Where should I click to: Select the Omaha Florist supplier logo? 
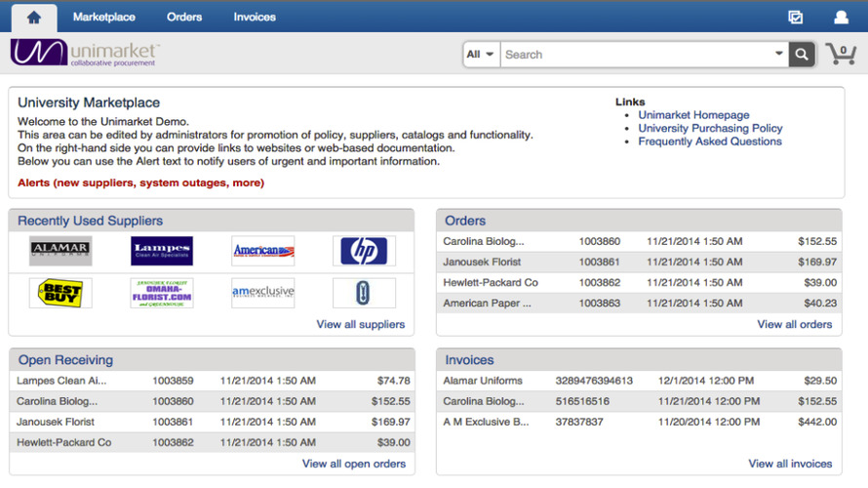pos(162,293)
